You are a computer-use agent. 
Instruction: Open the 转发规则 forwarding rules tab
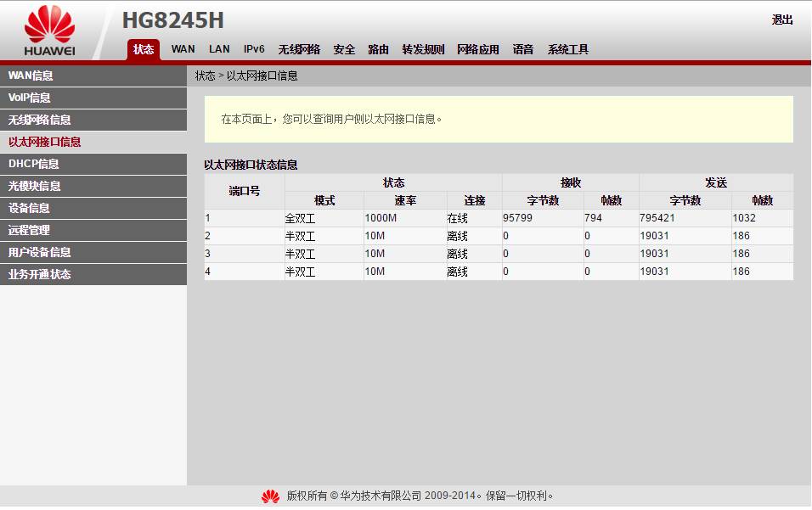tap(422, 49)
